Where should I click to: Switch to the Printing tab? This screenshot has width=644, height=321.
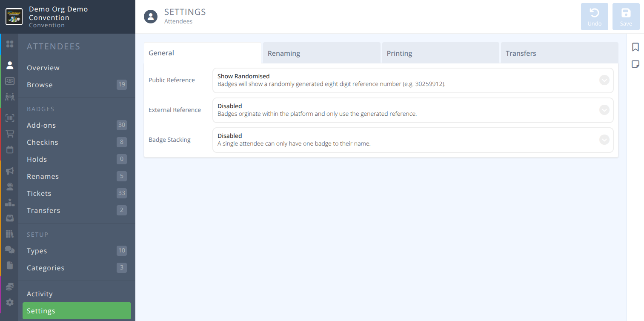click(441, 53)
